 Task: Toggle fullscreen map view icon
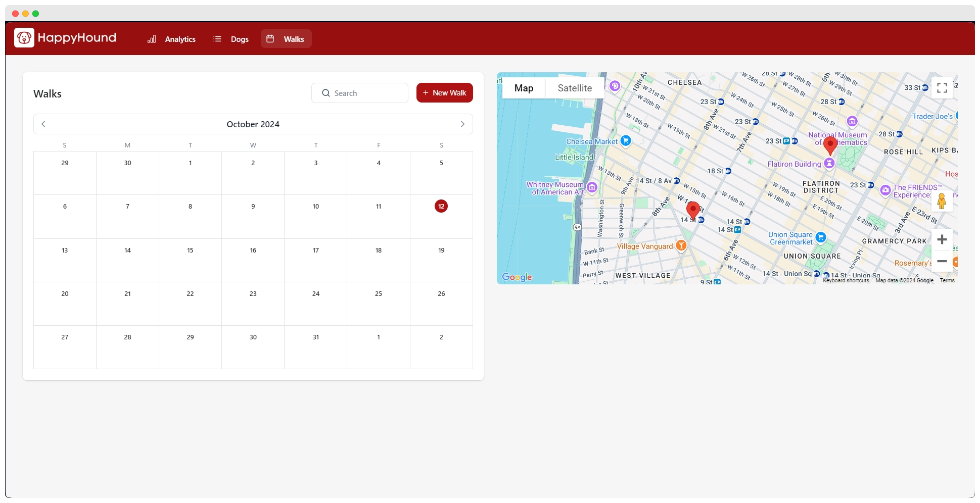click(x=942, y=88)
